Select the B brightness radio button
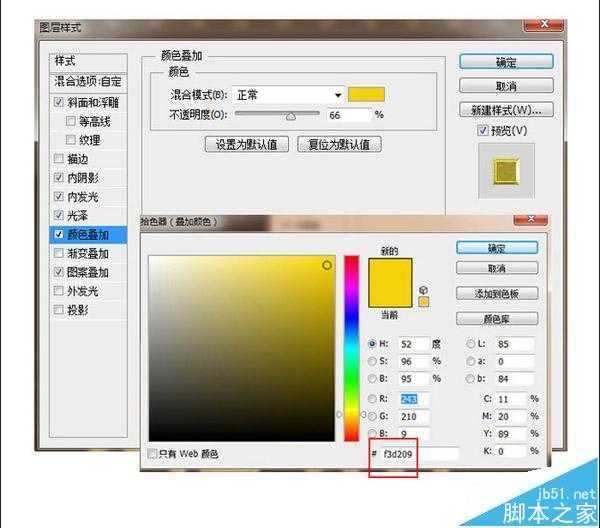 click(x=372, y=378)
